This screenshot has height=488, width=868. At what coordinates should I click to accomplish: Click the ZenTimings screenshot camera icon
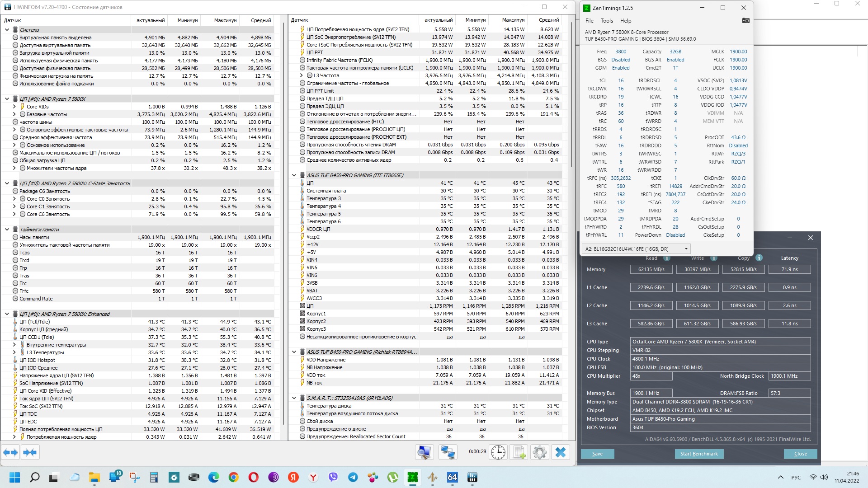pos(745,20)
